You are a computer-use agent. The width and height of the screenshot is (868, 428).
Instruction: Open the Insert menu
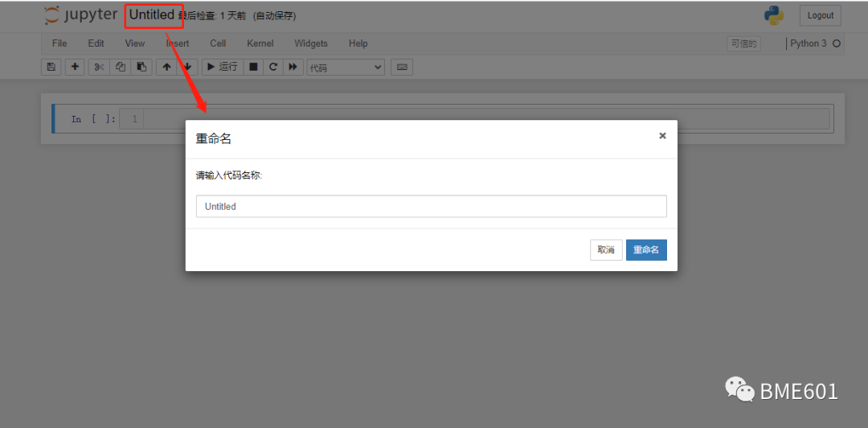[177, 43]
